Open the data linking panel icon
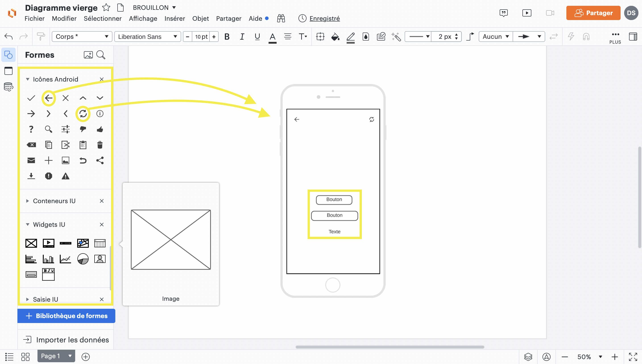Screen dimensions: 642x364 (8, 87)
